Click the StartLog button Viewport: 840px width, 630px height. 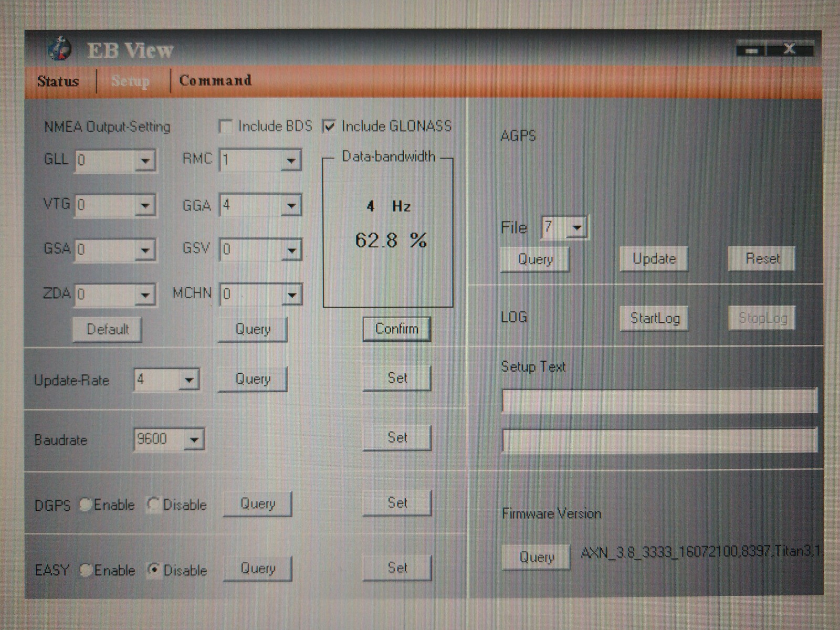(654, 318)
